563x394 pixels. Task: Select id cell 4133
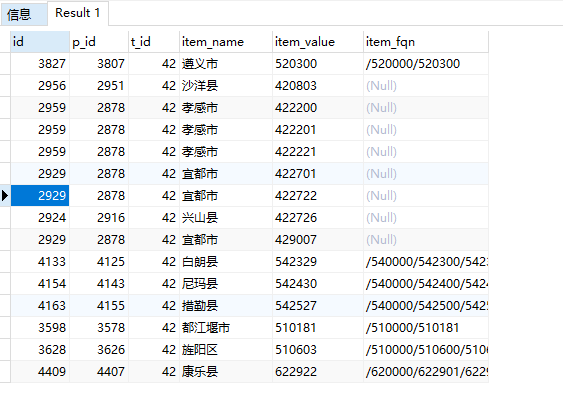point(40,262)
